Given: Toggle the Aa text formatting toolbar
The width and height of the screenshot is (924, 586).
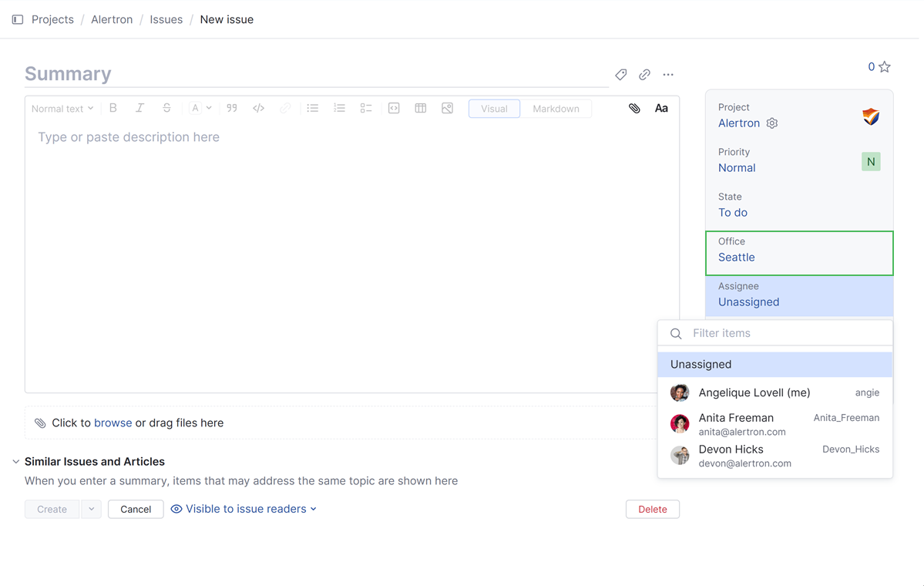Looking at the screenshot, I should click(661, 108).
